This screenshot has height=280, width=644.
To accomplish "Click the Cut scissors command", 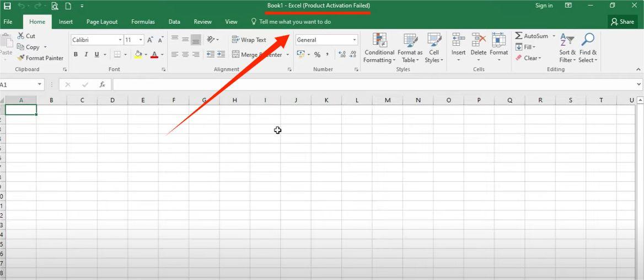I will (x=26, y=36).
